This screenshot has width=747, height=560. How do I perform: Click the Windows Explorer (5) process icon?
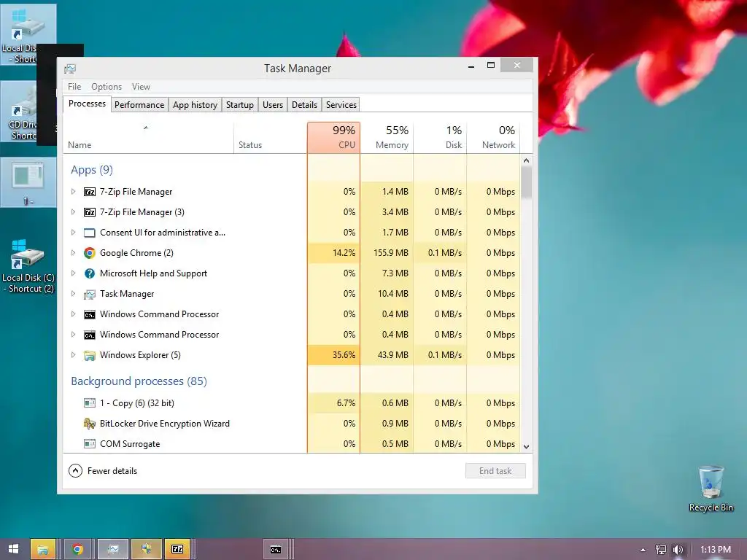click(90, 355)
